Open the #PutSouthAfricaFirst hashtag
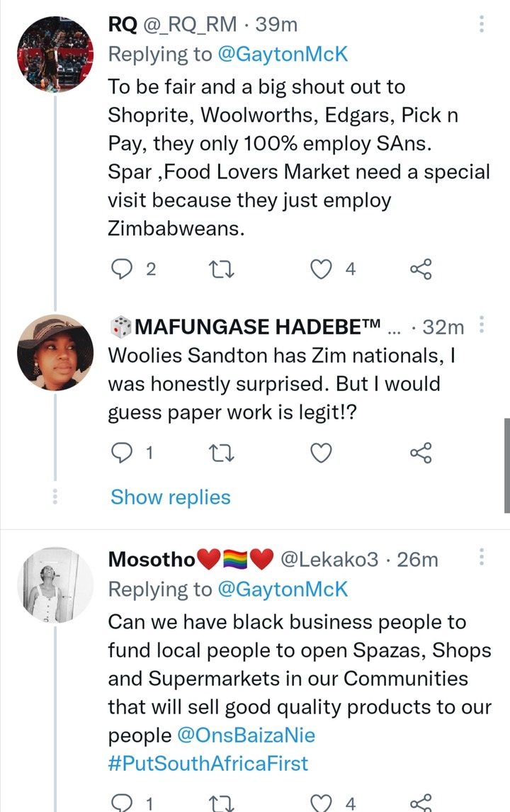Screen dimensions: 510x812 [x=208, y=763]
